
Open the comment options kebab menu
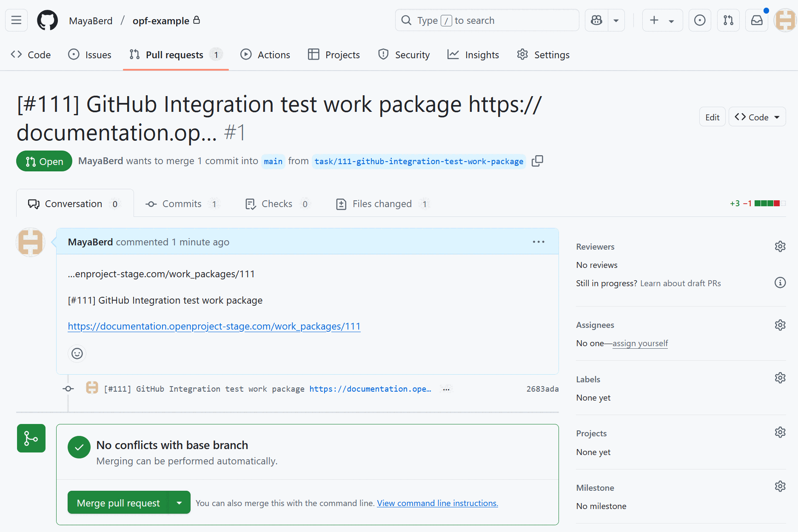click(538, 242)
